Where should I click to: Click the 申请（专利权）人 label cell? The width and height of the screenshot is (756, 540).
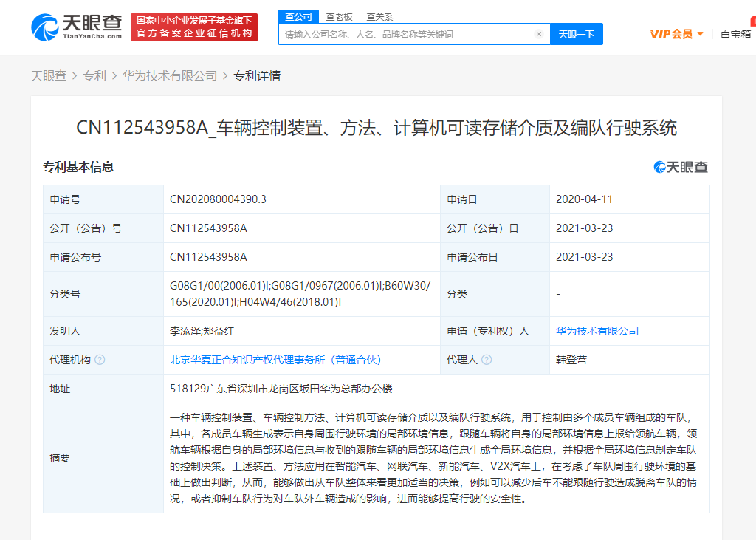click(x=495, y=331)
